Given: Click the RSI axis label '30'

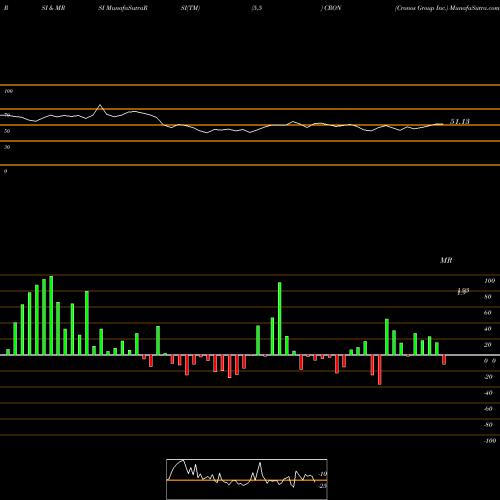Looking at the screenshot, I should click(x=7, y=147).
